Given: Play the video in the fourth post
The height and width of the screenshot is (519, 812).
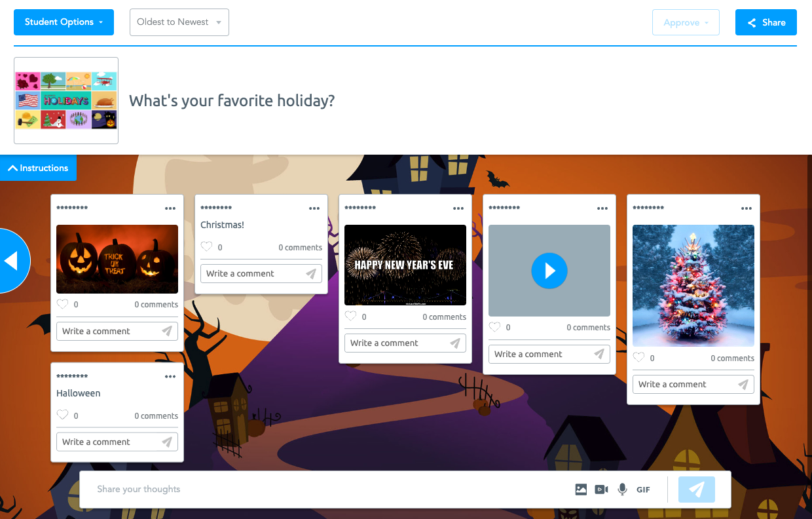Looking at the screenshot, I should coord(549,271).
